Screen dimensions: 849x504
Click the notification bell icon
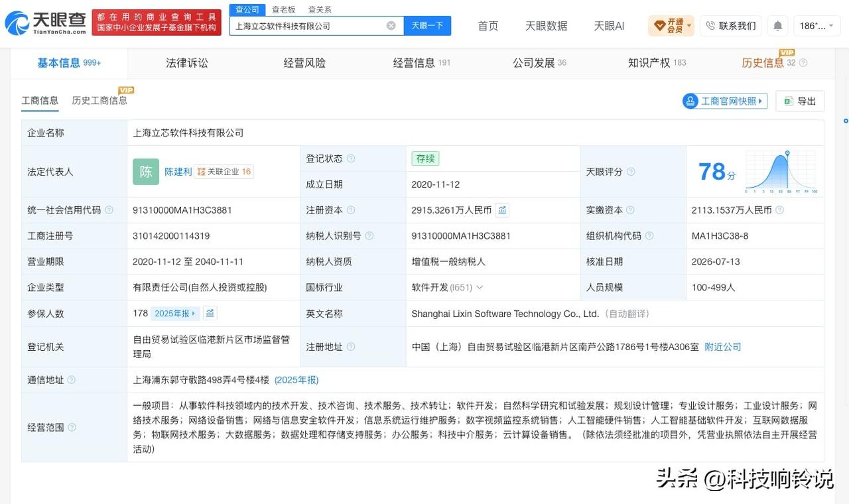[x=777, y=26]
